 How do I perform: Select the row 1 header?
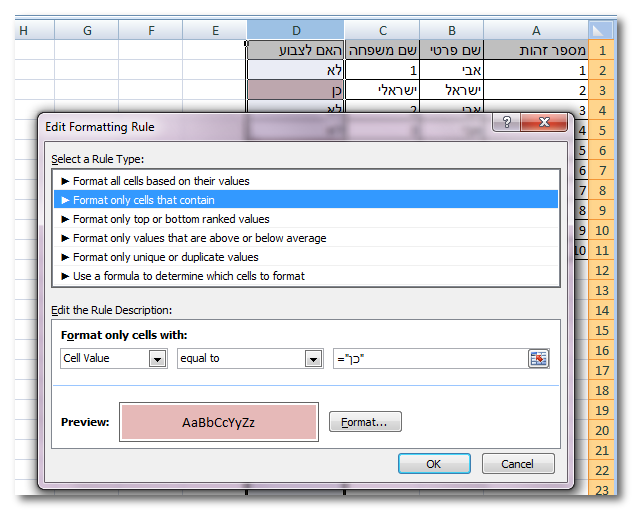pos(602,50)
